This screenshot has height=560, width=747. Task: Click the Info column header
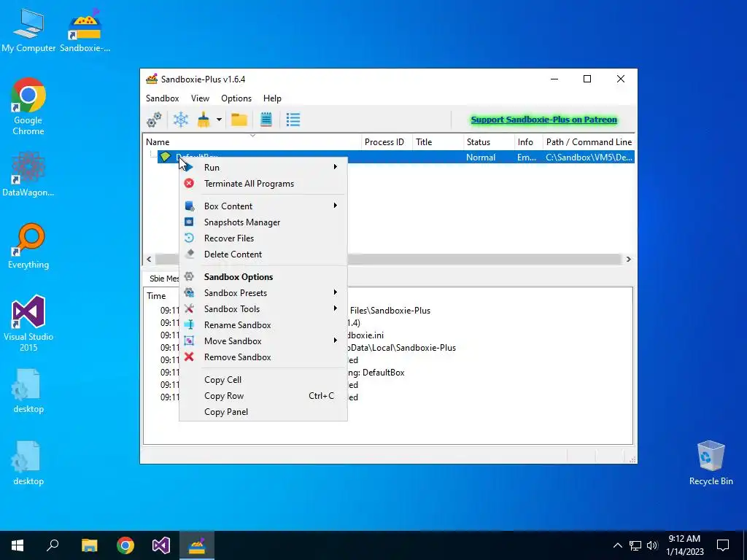point(529,142)
